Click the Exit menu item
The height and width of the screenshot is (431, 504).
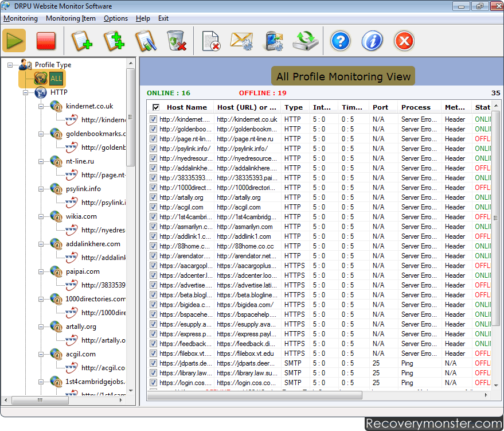click(163, 18)
